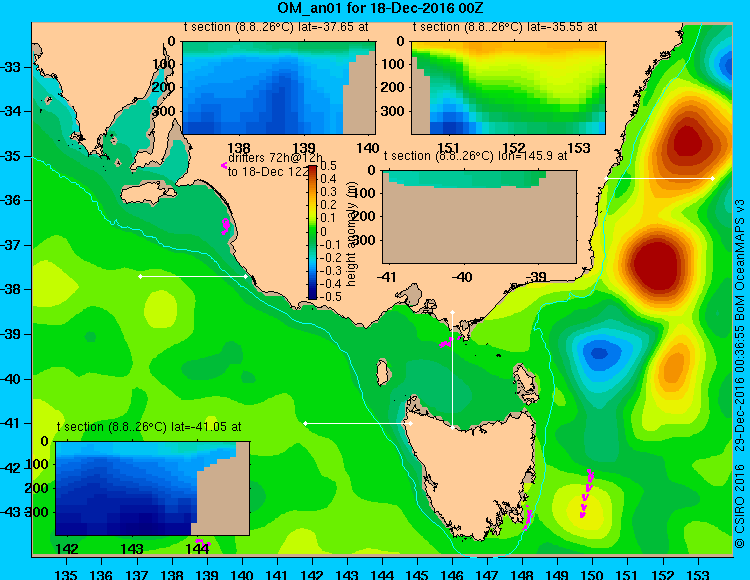This screenshot has height=580, width=750.
Task: Click the blue cold eddy near -39.5, 150
Action: click(x=599, y=354)
